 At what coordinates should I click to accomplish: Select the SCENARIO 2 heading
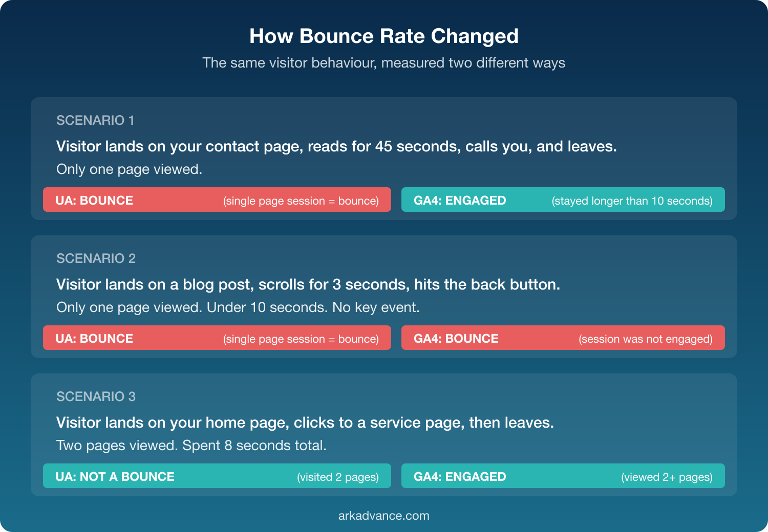95,259
